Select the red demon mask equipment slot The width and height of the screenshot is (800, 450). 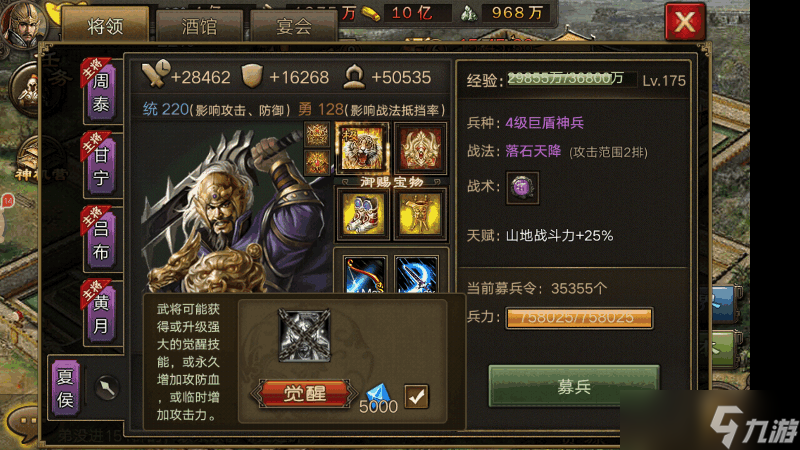(420, 148)
